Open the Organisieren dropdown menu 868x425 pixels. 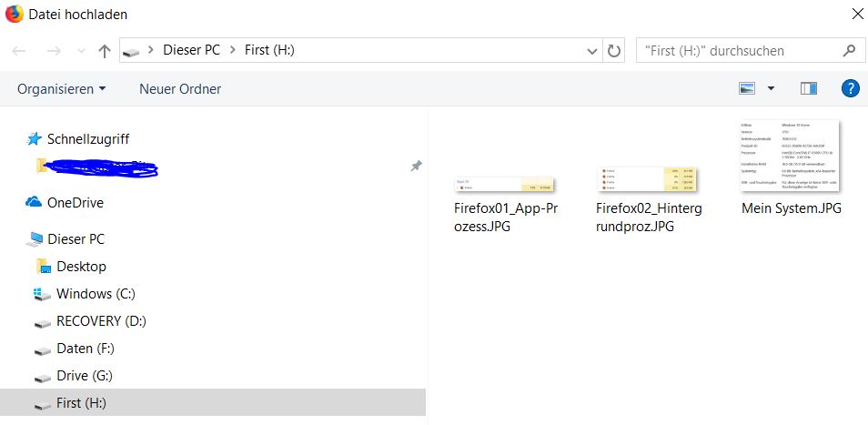(61, 88)
